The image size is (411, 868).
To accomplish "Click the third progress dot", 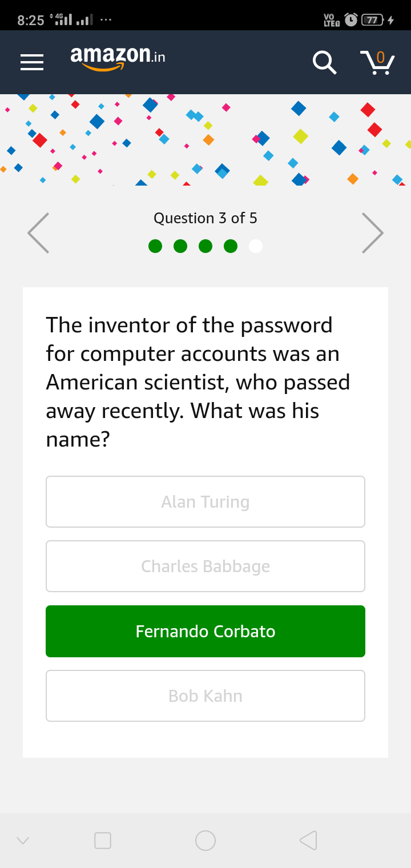I will pos(205,246).
